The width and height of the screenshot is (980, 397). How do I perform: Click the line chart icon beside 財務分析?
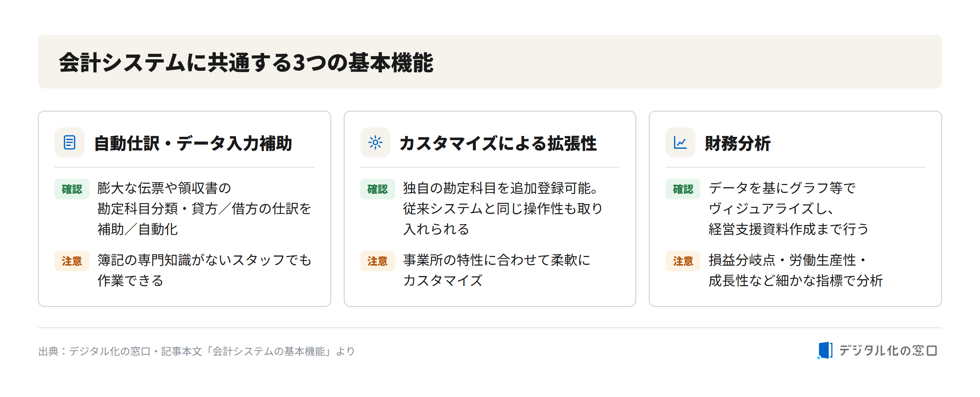(680, 142)
